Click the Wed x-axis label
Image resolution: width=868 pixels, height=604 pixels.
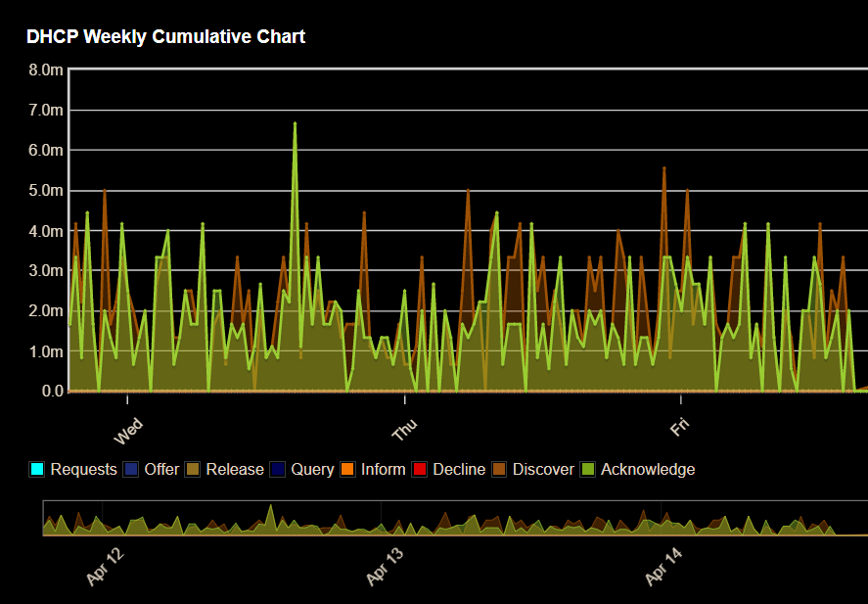point(128,432)
